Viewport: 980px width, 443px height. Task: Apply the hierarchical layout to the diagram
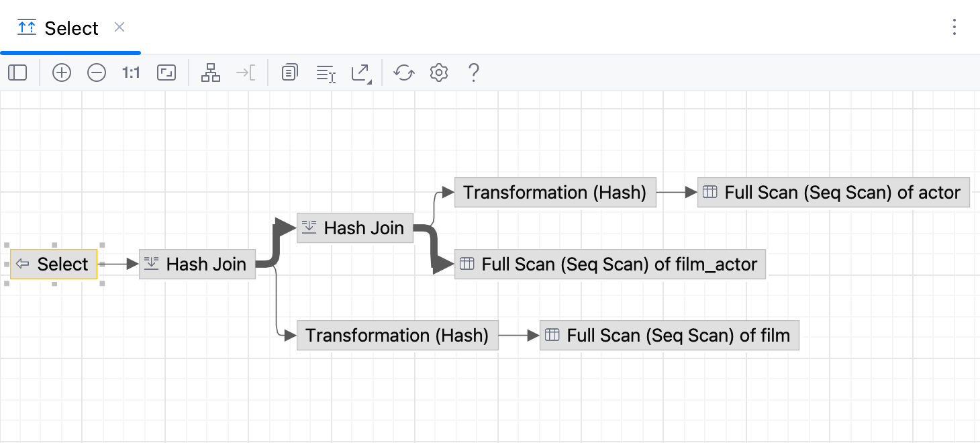tap(211, 72)
